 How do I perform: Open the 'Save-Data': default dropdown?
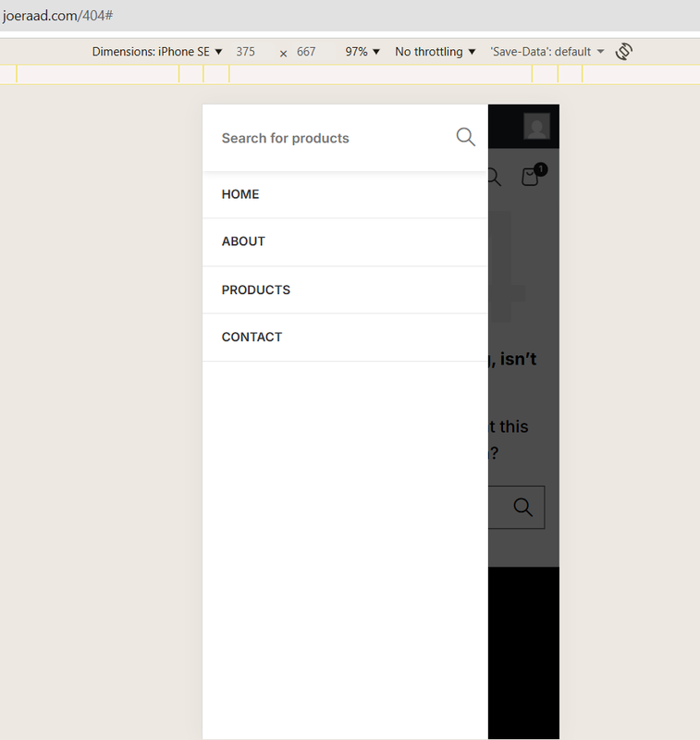tap(547, 52)
